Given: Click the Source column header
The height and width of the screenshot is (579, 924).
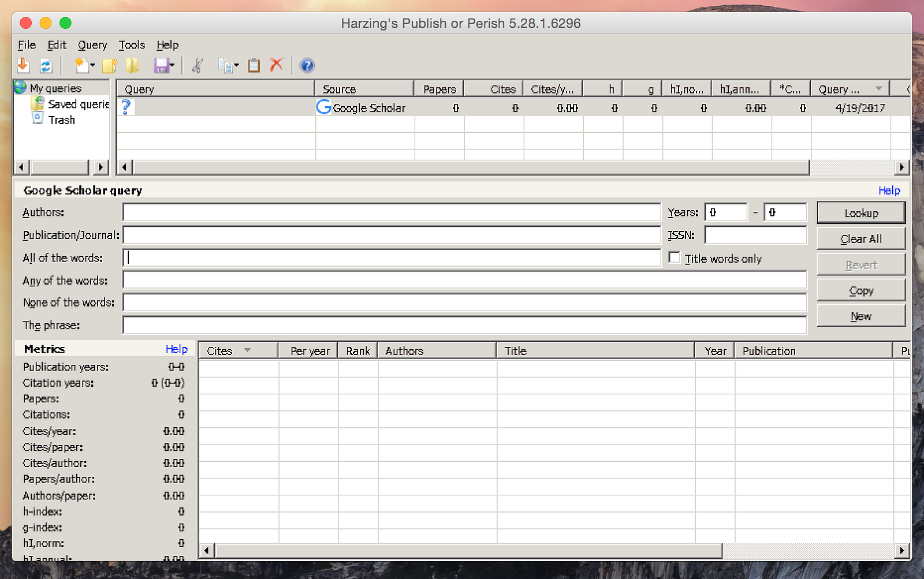Looking at the screenshot, I should point(365,89).
